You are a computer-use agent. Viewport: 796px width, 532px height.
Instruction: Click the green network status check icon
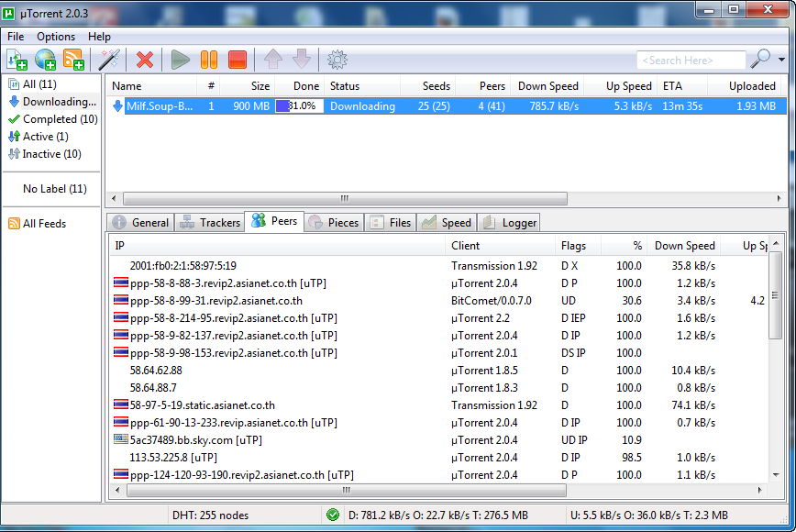(333, 515)
